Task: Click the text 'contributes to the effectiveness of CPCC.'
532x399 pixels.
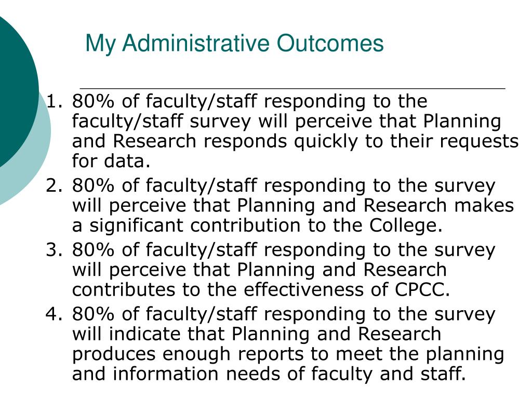Action: point(261,290)
